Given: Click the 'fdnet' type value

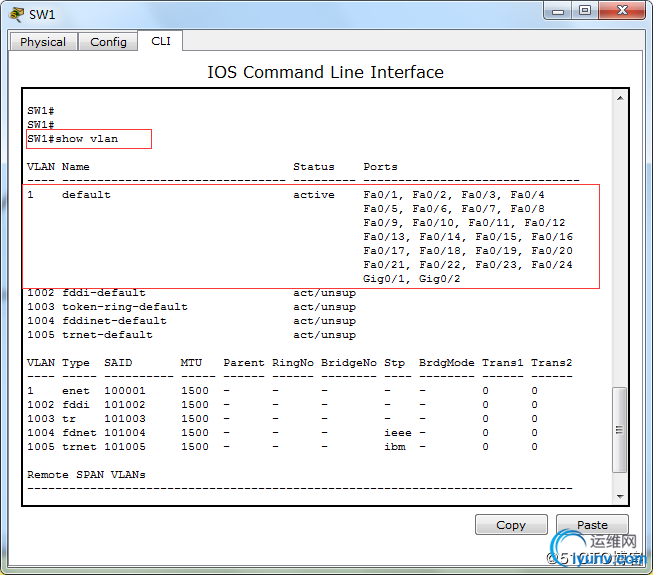Looking at the screenshot, I should point(79,433).
